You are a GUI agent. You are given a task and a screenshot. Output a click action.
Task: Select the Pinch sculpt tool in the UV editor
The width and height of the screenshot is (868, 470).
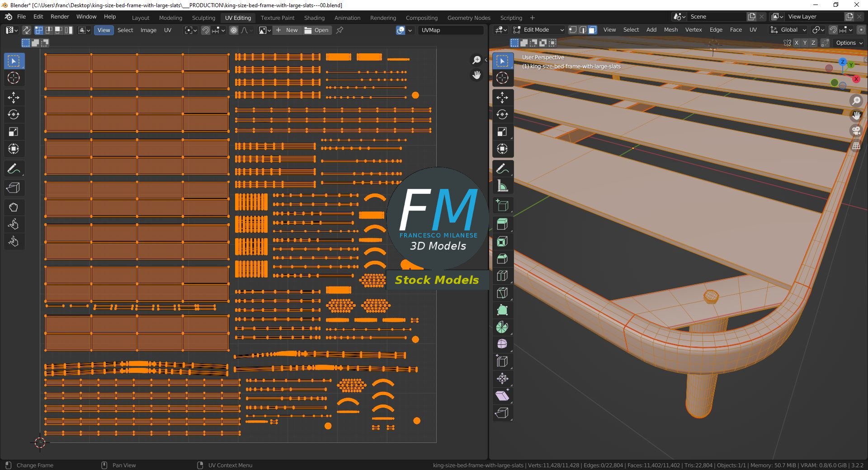tap(14, 241)
